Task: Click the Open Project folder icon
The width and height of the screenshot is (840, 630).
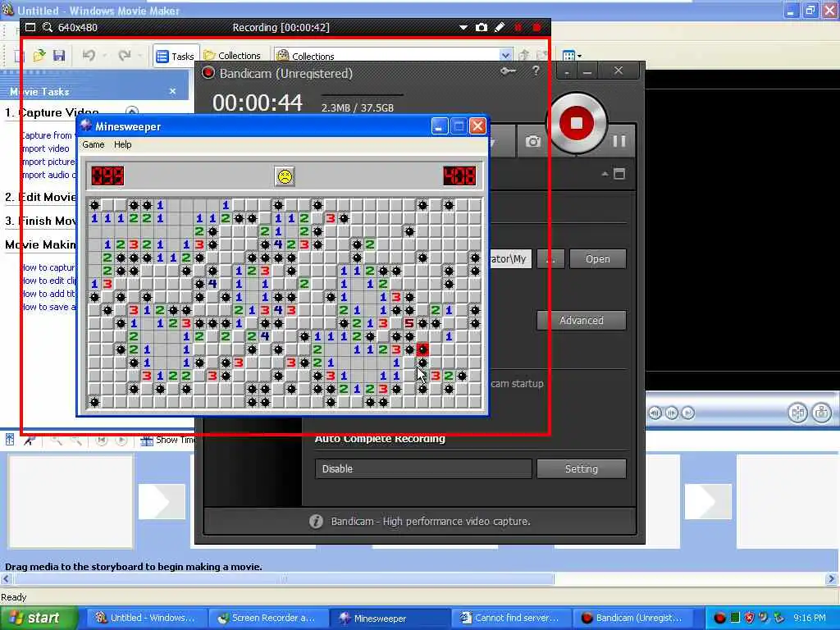Action: tap(39, 55)
